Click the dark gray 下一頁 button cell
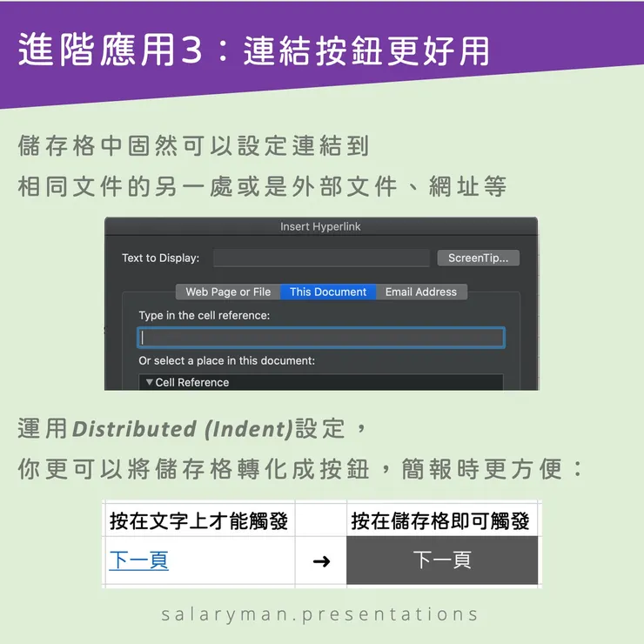This screenshot has height=644, width=644. click(442, 560)
